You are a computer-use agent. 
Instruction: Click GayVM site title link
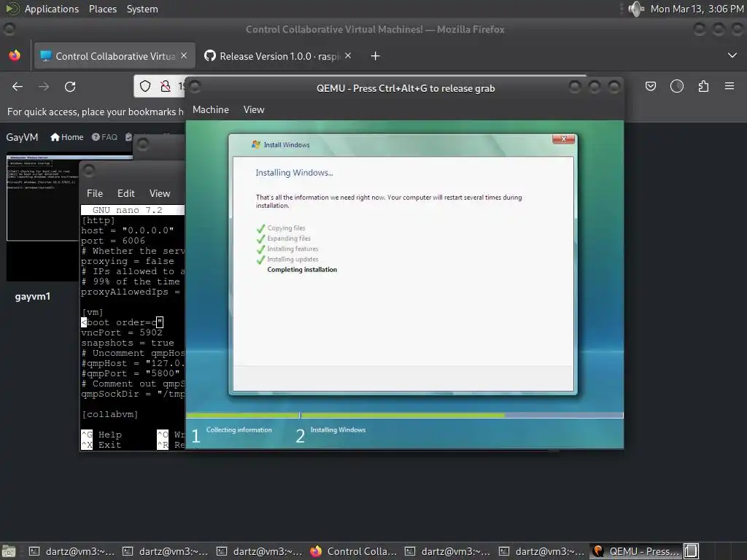tap(22, 137)
